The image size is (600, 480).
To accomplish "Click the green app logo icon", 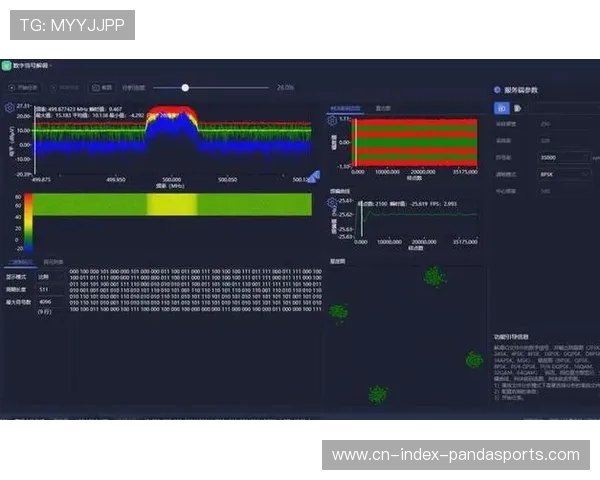I will pyautogui.click(x=6, y=66).
